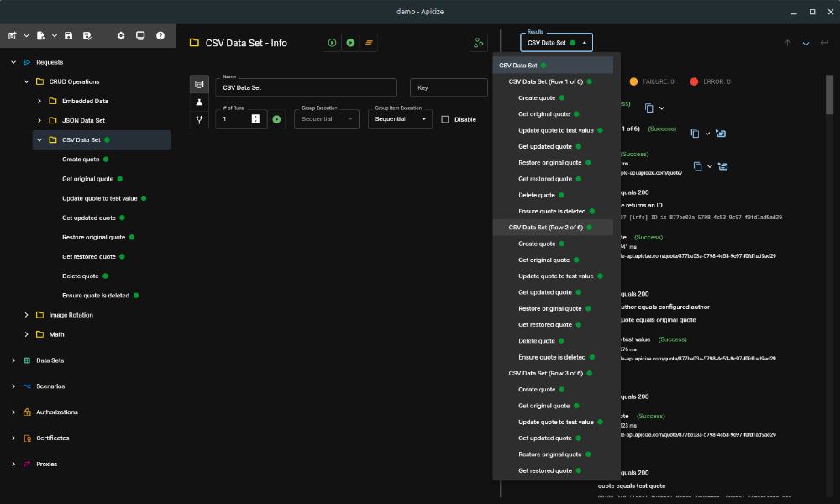Expand the Image Rotation folder
This screenshot has width=840, height=504.
pos(27,315)
